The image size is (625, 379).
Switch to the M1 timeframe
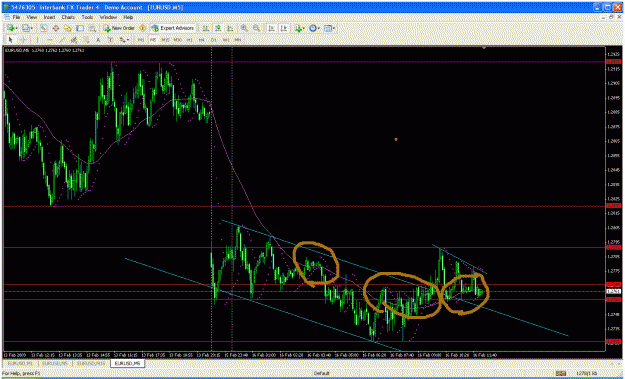141,40
